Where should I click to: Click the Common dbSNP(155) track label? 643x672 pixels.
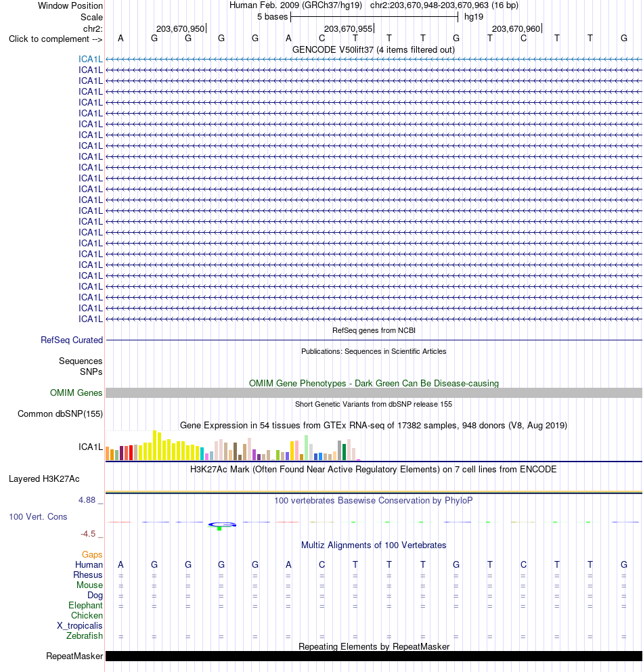pyautogui.click(x=60, y=414)
